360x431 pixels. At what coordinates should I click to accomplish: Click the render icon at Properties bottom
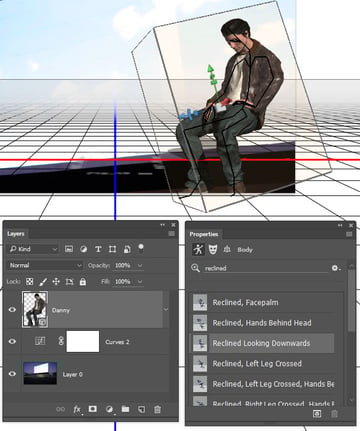[x=317, y=414]
